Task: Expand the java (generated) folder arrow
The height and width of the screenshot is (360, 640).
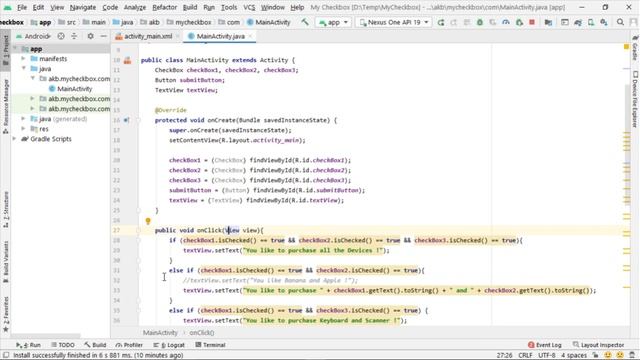Action: click(x=24, y=119)
